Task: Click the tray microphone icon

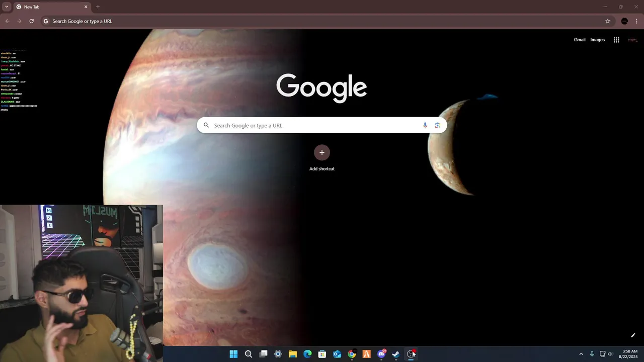Action: pyautogui.click(x=592, y=354)
